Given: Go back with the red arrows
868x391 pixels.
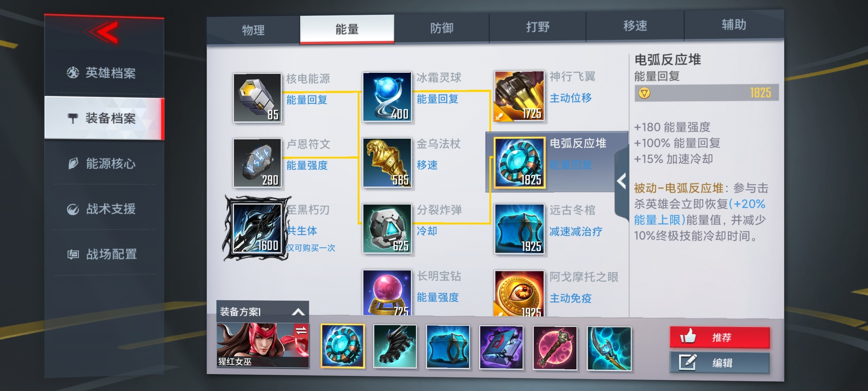Looking at the screenshot, I should tap(103, 33).
